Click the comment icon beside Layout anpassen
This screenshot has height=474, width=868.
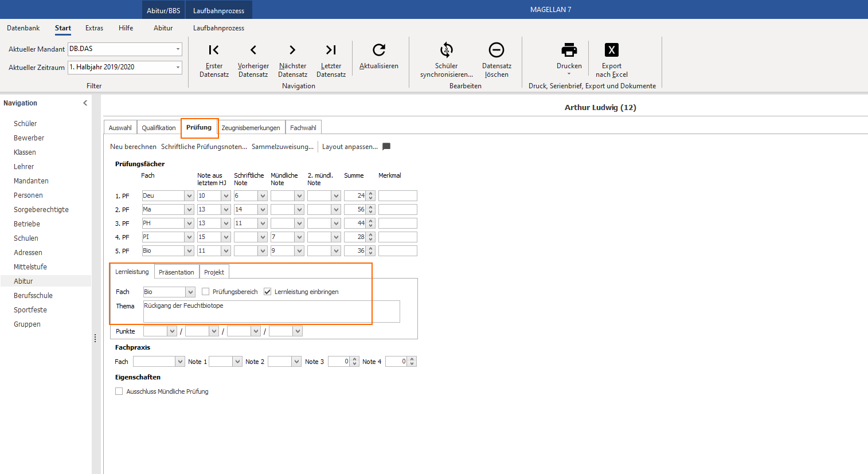point(386,147)
